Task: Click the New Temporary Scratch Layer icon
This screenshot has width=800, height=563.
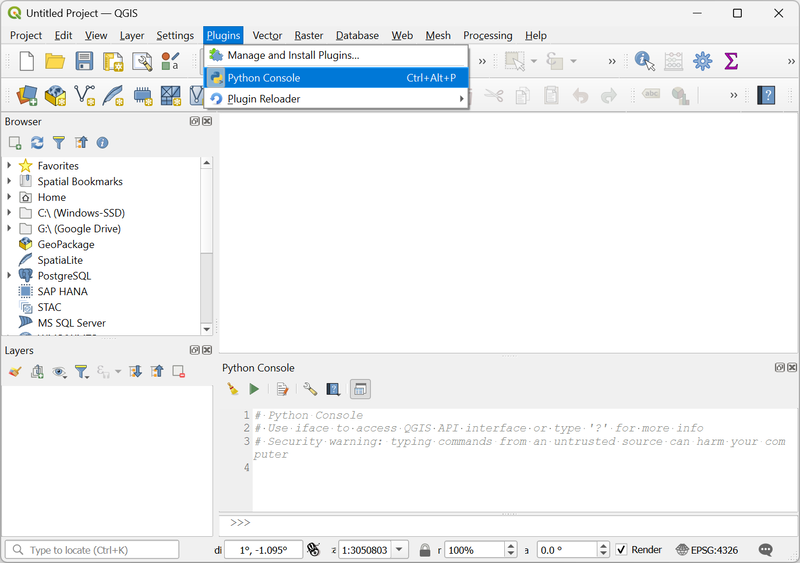Action: click(143, 95)
